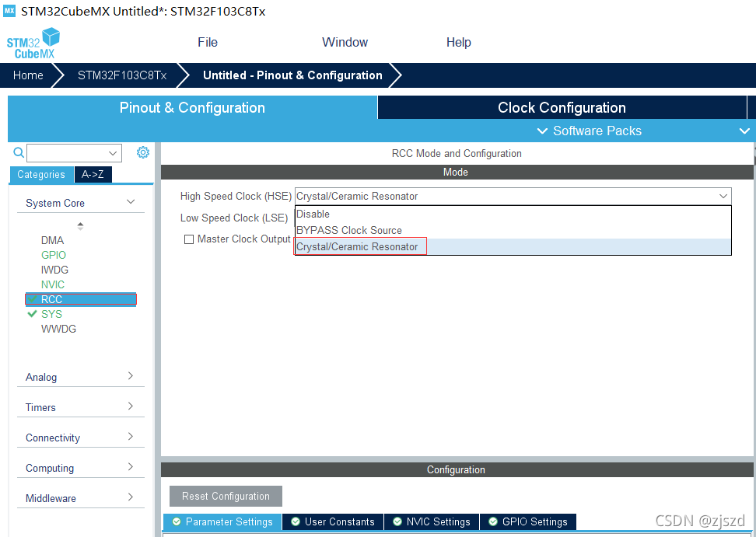Click the MX title bar icon
756x537 pixels.
[9, 11]
